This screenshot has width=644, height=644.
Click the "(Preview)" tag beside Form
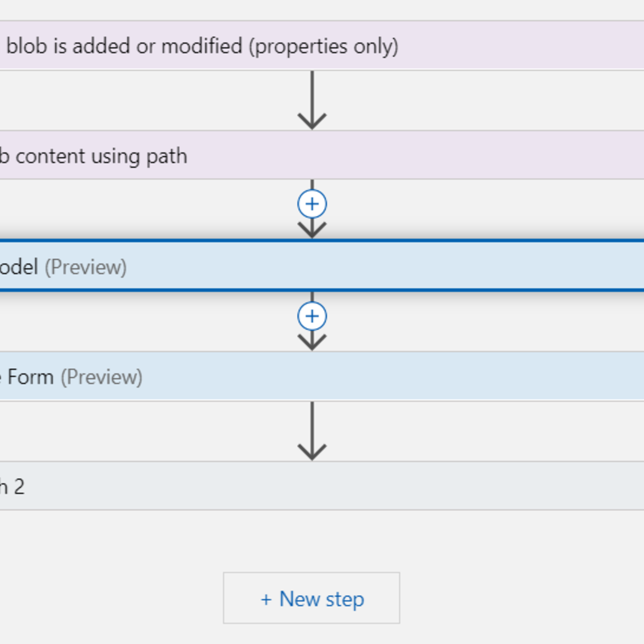pos(101,377)
